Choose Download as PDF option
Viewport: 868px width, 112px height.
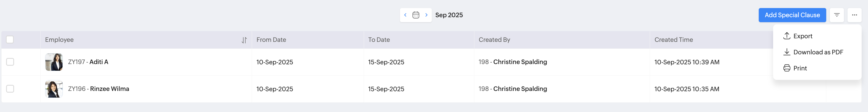pyautogui.click(x=818, y=52)
